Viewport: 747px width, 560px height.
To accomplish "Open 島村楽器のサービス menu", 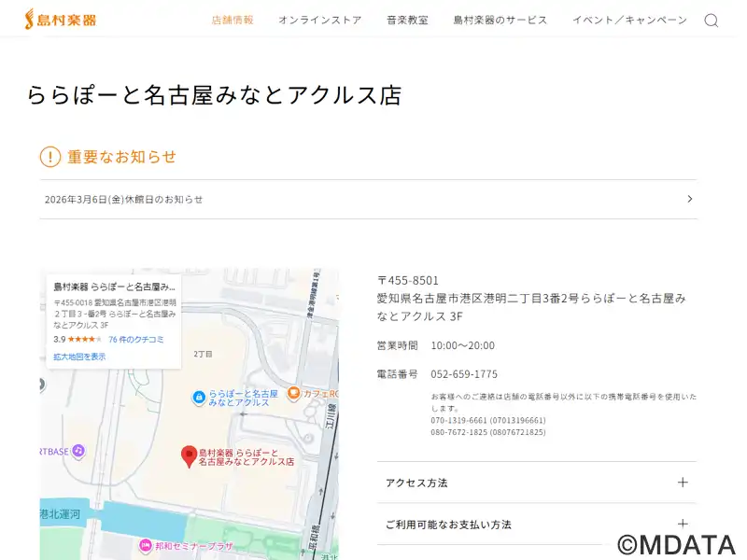I will (x=500, y=21).
